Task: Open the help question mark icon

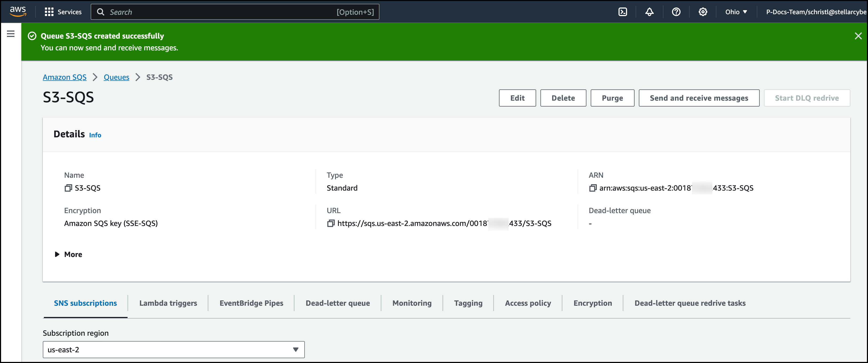Action: coord(676,12)
